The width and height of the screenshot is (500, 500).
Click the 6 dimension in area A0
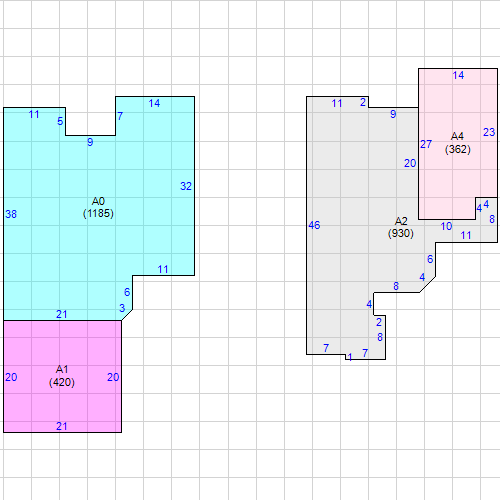coord(127,292)
